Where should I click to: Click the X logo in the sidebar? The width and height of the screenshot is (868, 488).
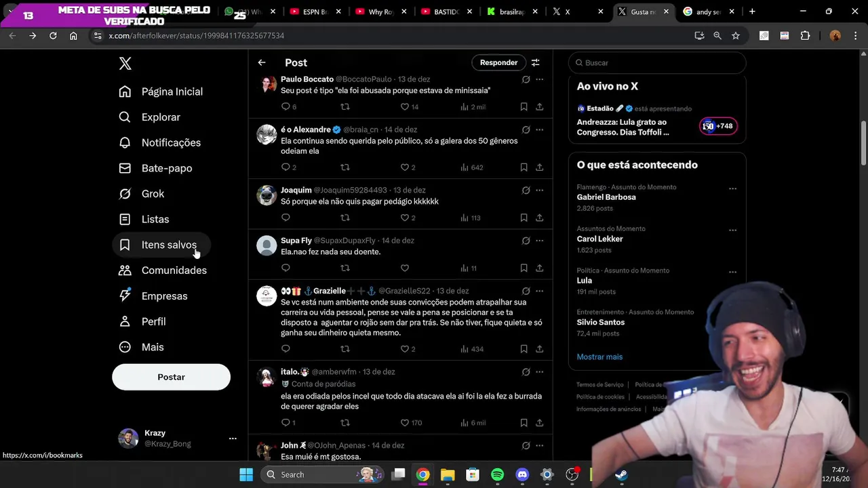coord(125,64)
